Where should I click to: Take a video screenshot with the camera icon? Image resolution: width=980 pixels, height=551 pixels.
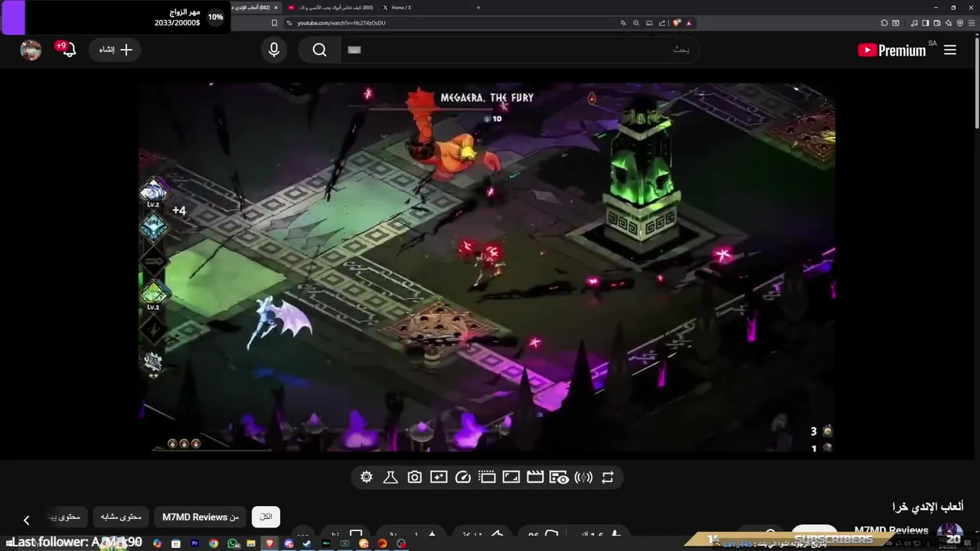tap(414, 477)
